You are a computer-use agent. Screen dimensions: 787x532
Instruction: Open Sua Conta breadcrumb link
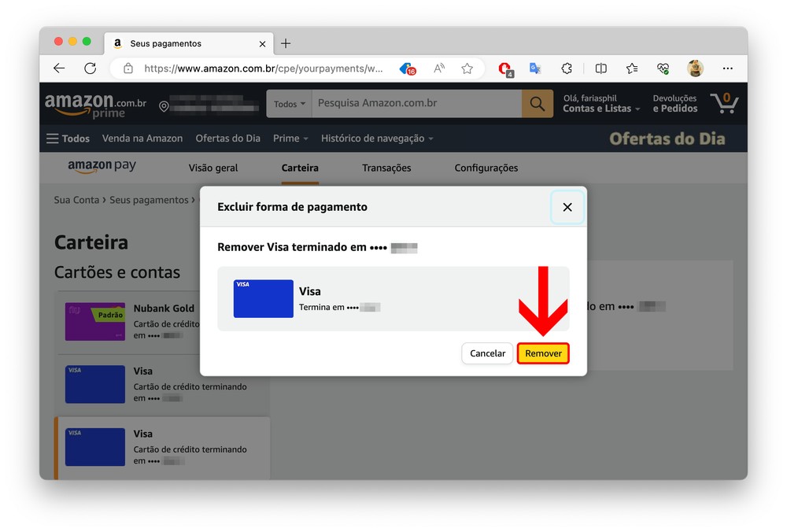coord(76,200)
